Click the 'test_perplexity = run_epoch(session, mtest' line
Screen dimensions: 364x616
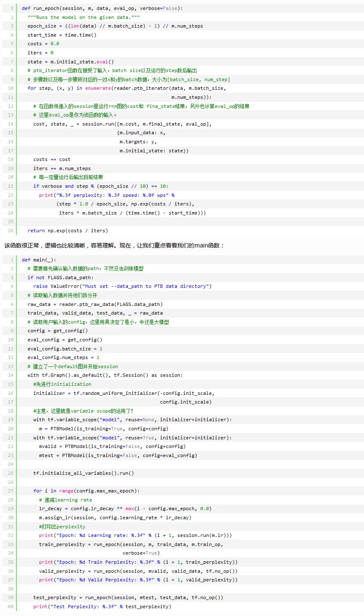[x=128, y=597]
